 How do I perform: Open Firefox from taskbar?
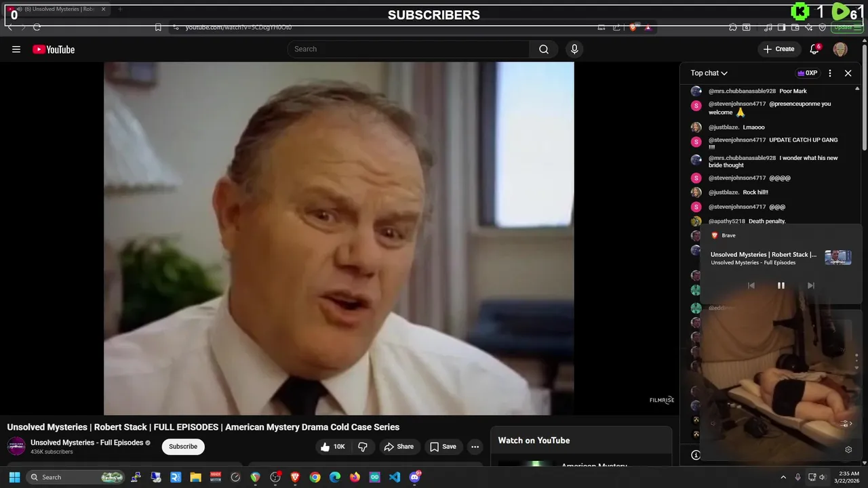[355, 477]
